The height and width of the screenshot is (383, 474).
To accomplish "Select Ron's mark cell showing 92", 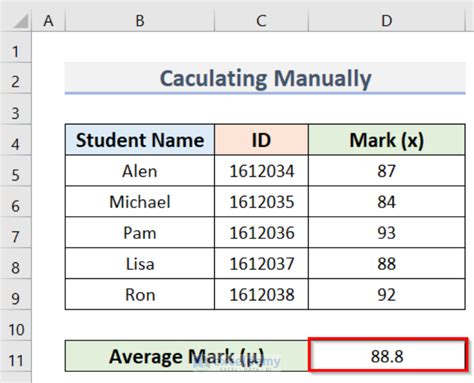I will 387,295.
